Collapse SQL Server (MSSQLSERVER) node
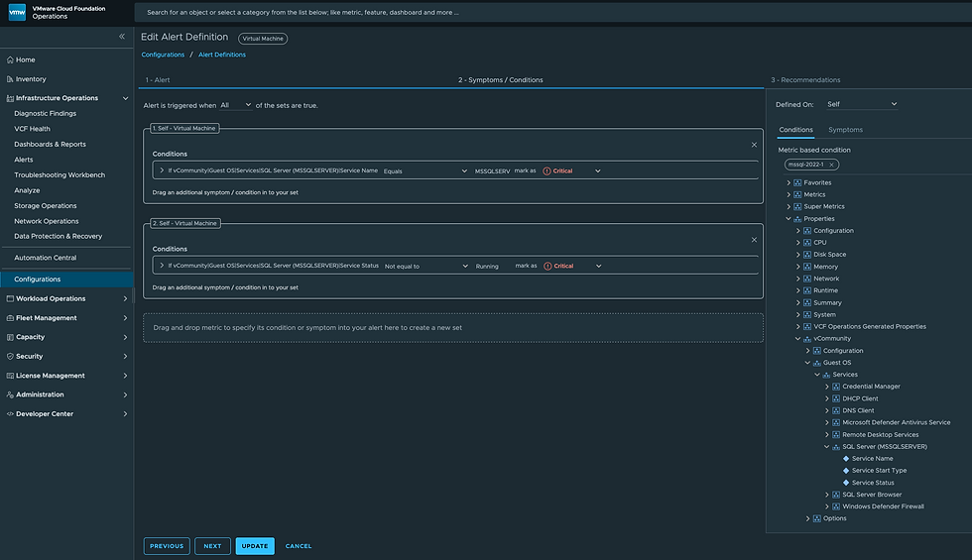Screen dimensions: 972x560 pos(827,447)
